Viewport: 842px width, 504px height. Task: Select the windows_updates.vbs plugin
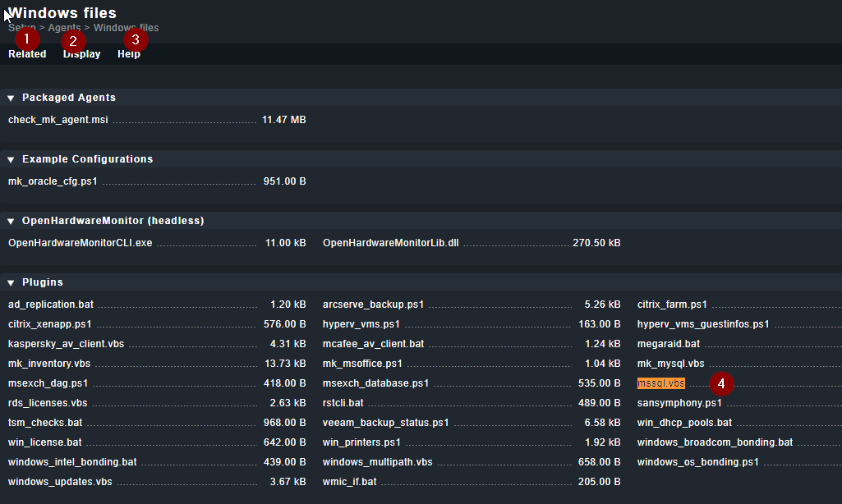(x=60, y=482)
